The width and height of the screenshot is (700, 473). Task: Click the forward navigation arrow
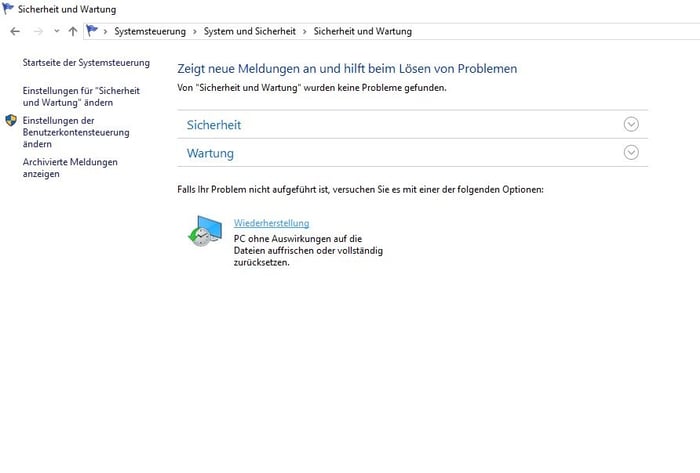point(38,31)
